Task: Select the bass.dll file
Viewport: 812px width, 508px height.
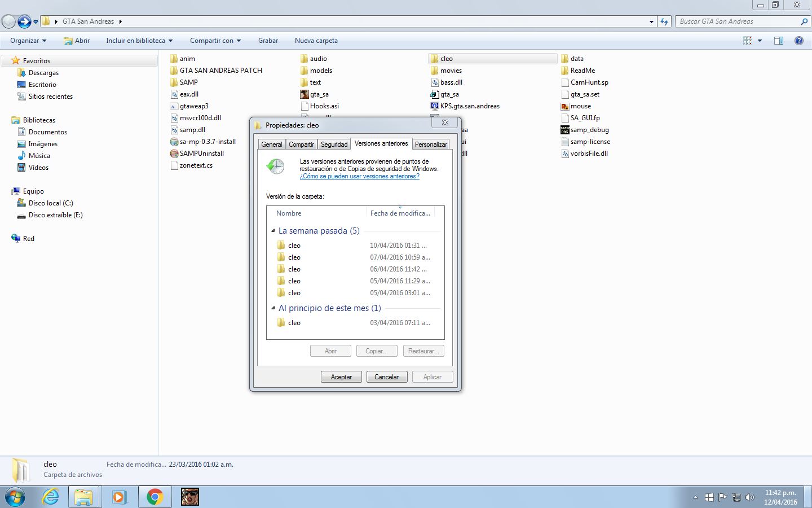Action: 447,82
